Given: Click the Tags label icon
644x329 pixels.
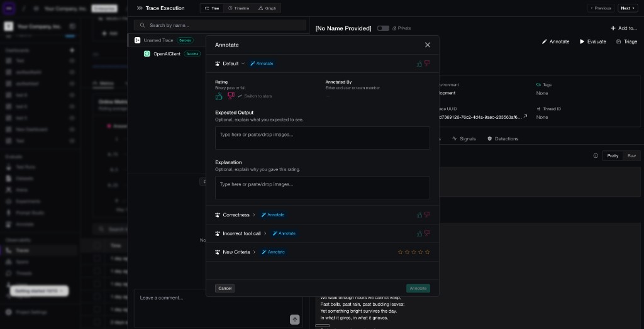Looking at the screenshot, I should pyautogui.click(x=539, y=85).
